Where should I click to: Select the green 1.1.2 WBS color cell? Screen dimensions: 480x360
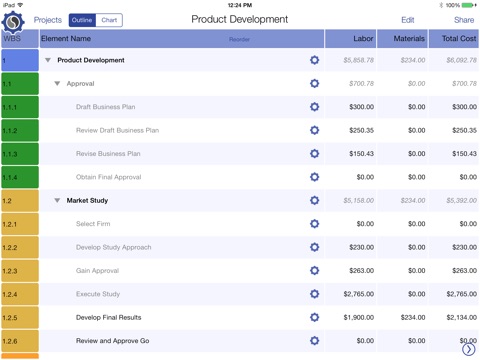(20, 130)
